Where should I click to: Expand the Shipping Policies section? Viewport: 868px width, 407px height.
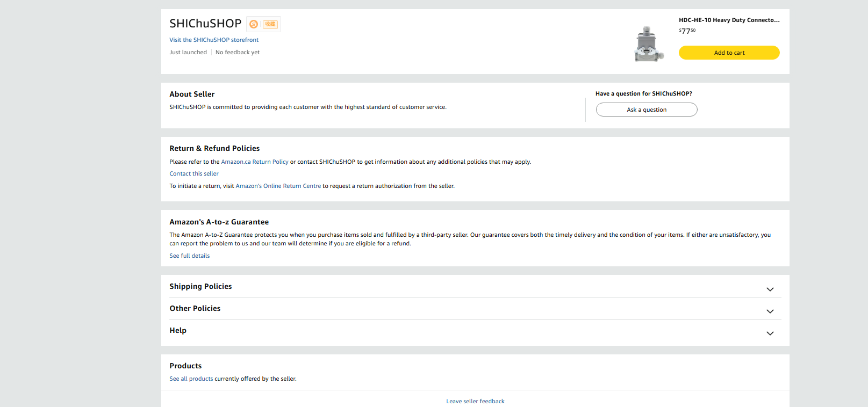770,289
